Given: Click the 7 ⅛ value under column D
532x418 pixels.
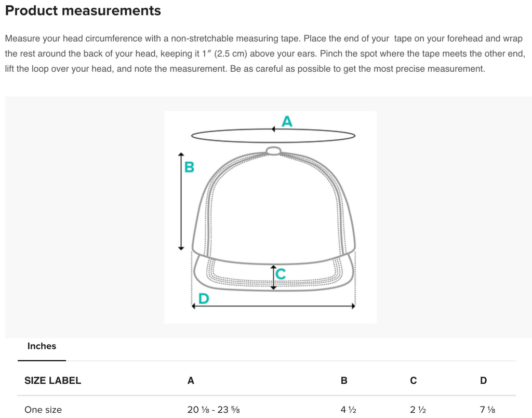Looking at the screenshot, I should 487,410.
